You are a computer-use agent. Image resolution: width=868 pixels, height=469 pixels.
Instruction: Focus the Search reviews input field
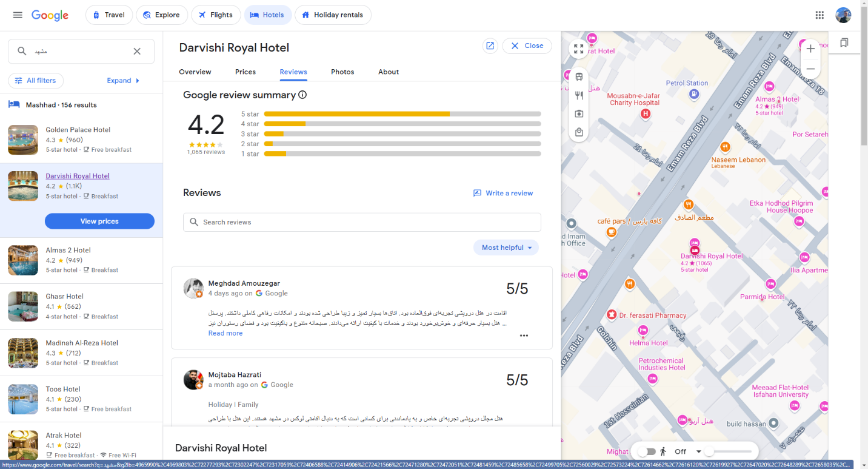pos(362,222)
